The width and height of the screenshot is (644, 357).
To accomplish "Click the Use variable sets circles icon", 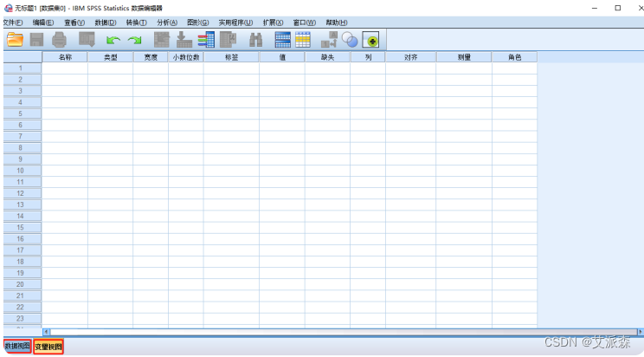I will (x=350, y=40).
